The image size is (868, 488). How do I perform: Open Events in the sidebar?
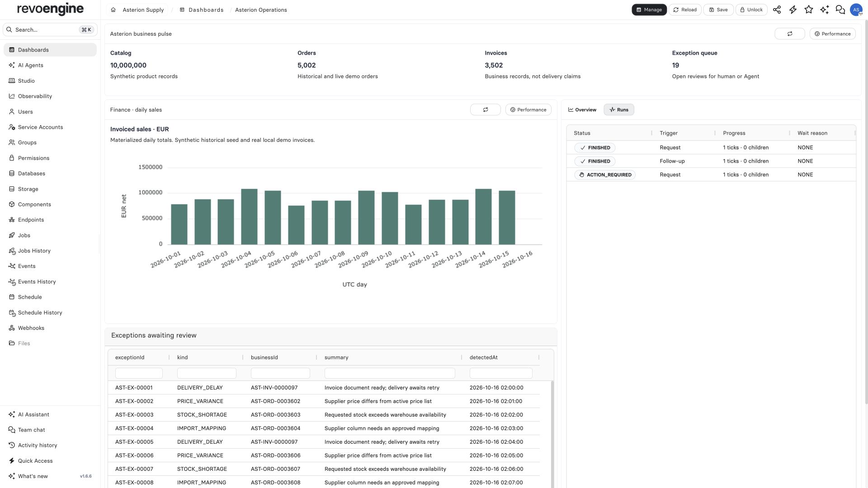[x=50, y=266]
